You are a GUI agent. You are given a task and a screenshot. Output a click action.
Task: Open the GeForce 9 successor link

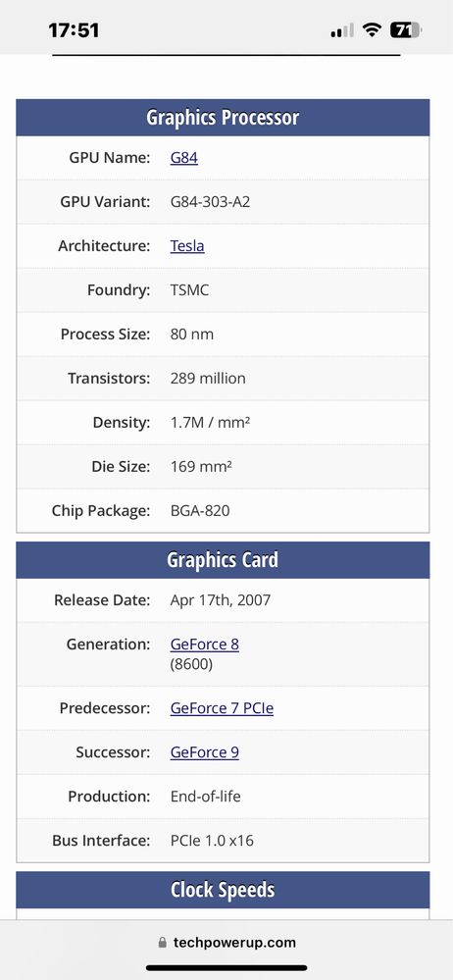pos(204,751)
